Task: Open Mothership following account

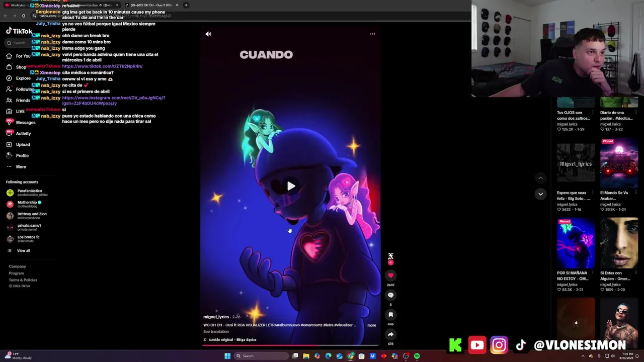Action: pyautogui.click(x=24, y=204)
